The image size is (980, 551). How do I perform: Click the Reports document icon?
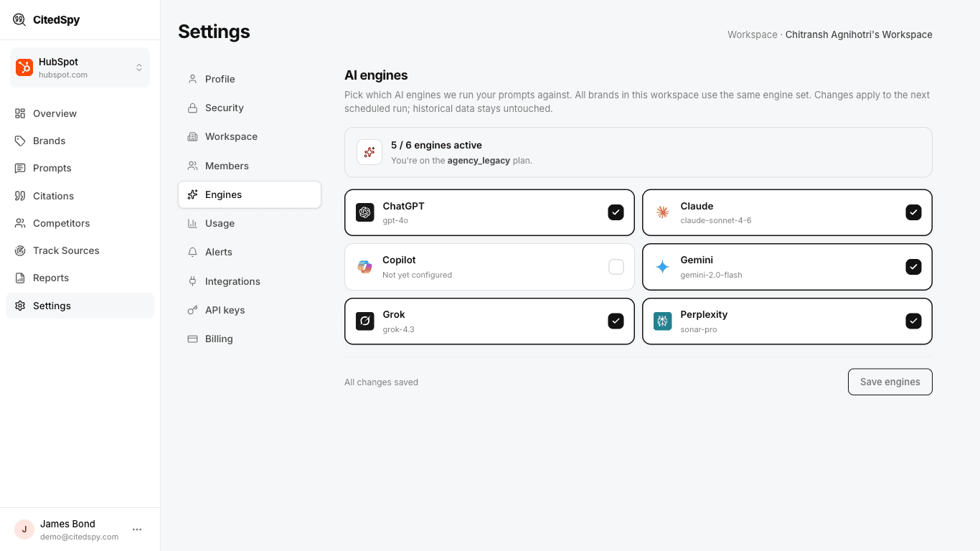point(20,278)
